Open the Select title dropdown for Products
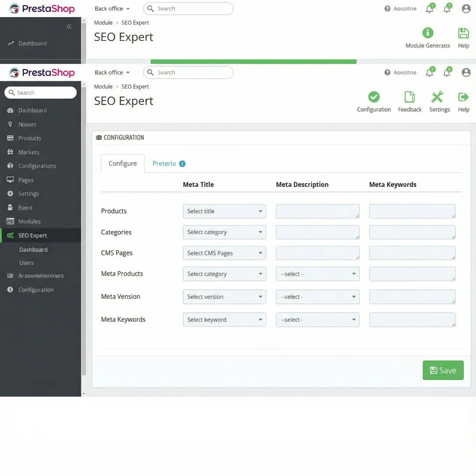This screenshot has width=476, height=476. pos(224,211)
